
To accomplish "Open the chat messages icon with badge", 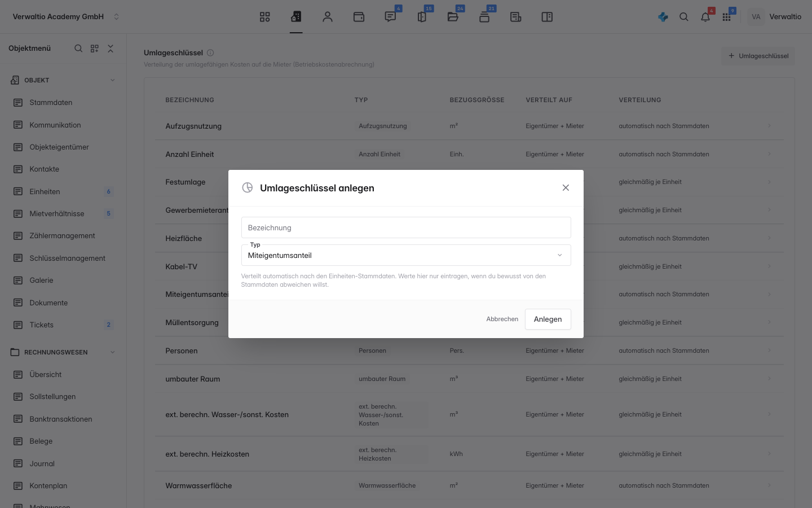I will point(390,17).
